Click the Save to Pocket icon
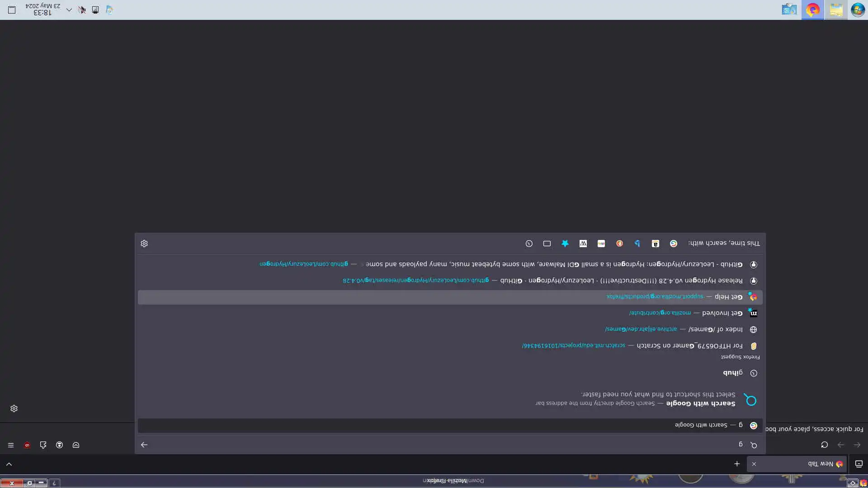 click(x=76, y=445)
